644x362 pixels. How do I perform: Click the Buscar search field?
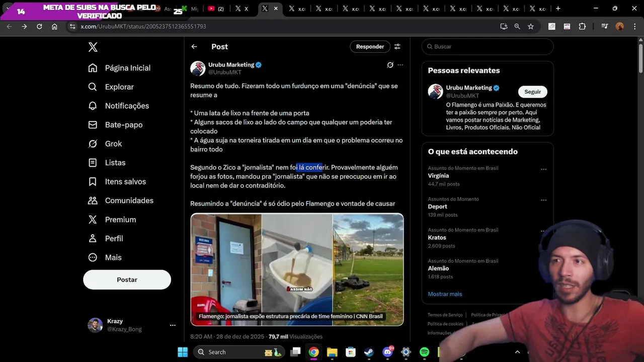pyautogui.click(x=488, y=47)
